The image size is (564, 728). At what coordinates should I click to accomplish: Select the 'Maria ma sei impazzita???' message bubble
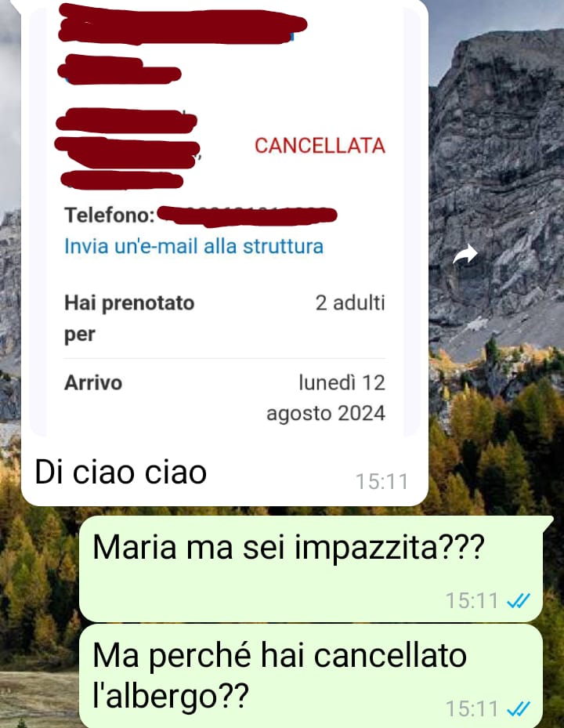point(311,569)
